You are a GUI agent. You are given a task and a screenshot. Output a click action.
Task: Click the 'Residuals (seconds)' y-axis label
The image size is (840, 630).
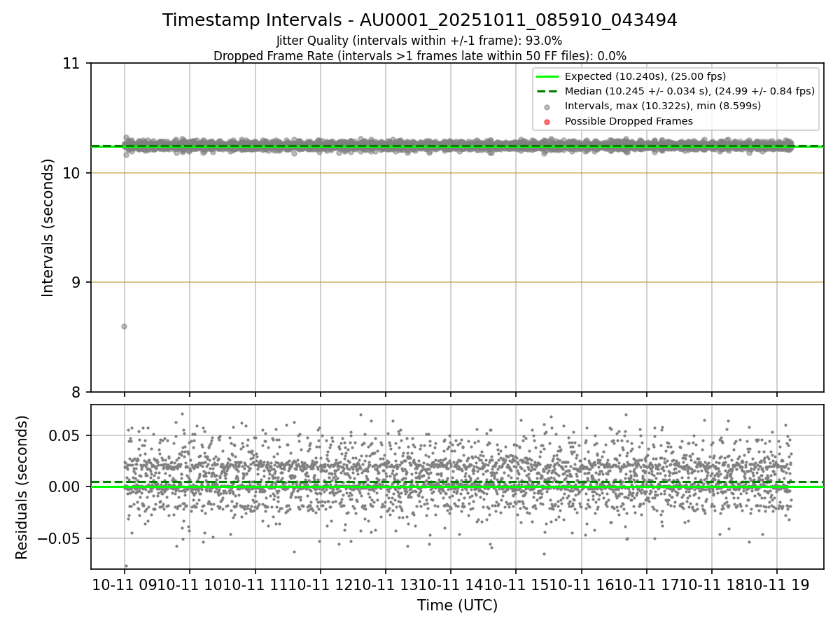[x=22, y=487]
